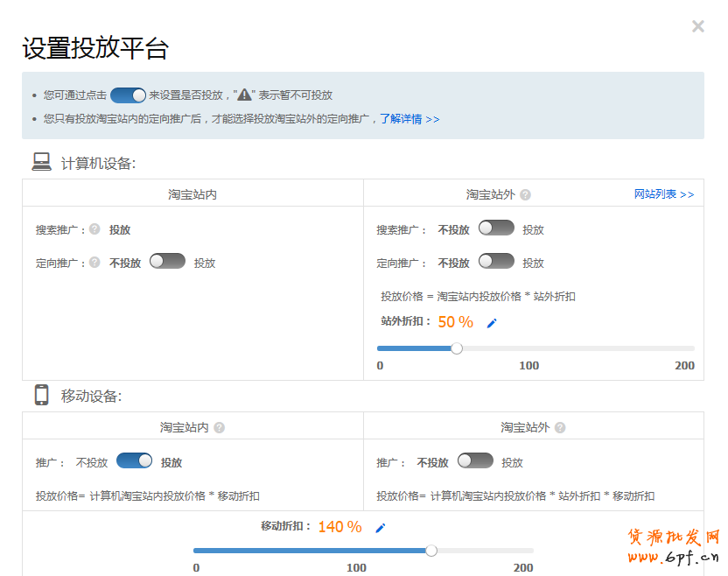
Task: Click help icon next to 搜索推广 in 淘宝站内
Action: [x=94, y=229]
